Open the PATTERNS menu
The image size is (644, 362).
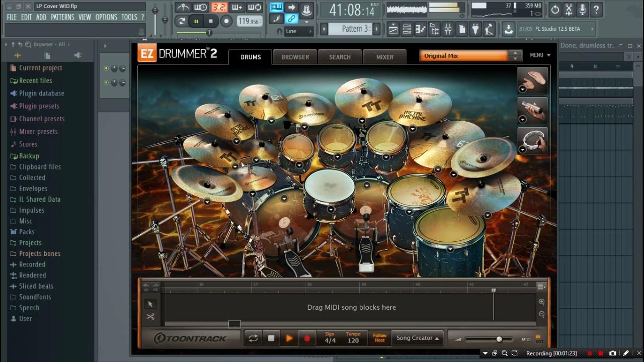62,17
